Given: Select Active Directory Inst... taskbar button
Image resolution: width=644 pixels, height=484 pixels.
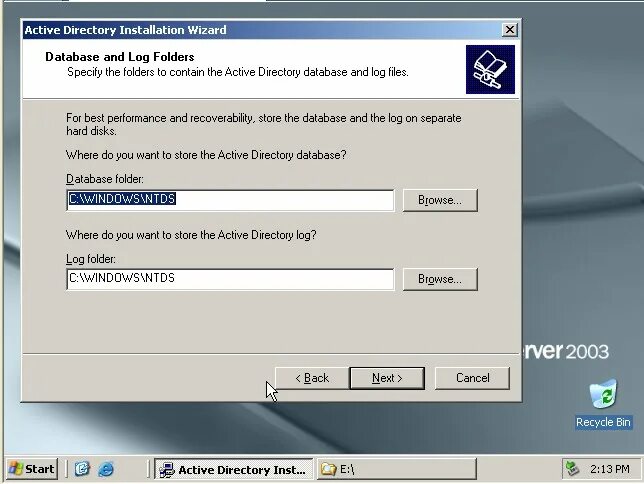Looking at the screenshot, I should click(x=234, y=469).
